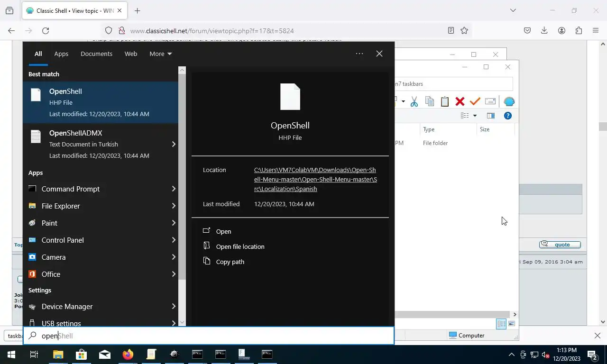Click Camera app icon in results

click(x=32, y=257)
